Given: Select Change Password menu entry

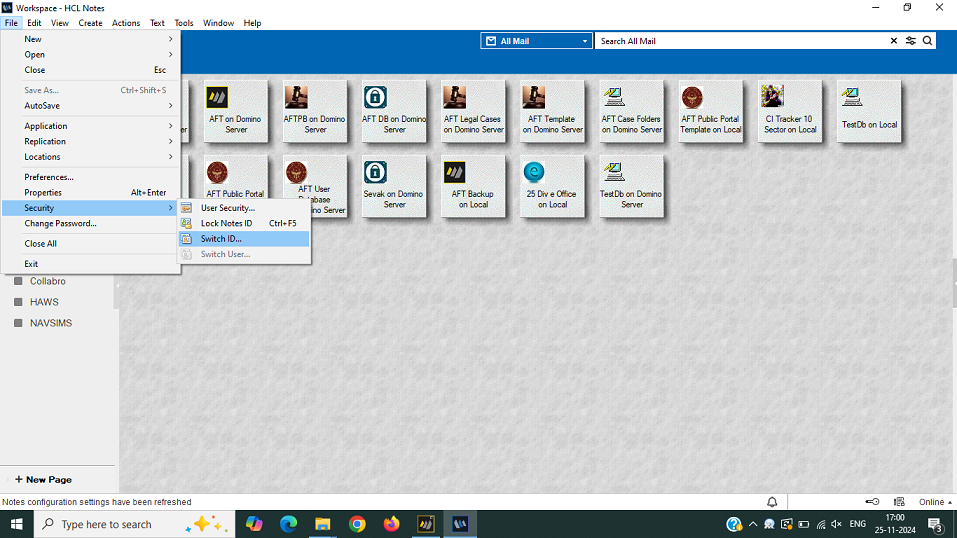Looking at the screenshot, I should pos(91,224).
